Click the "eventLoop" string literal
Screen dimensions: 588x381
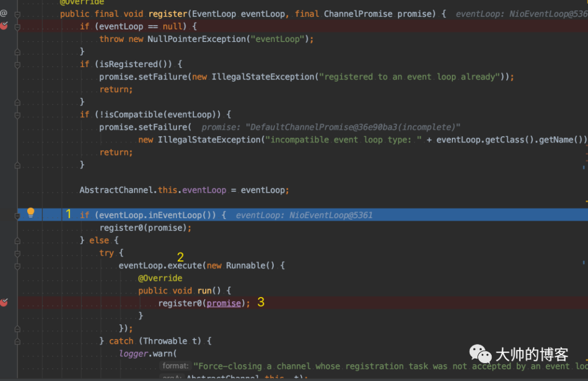[x=277, y=39]
